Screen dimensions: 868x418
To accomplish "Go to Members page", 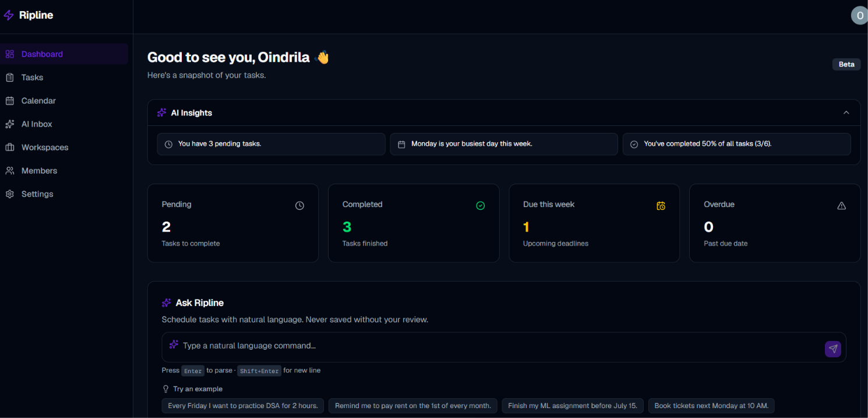I will point(64,171).
